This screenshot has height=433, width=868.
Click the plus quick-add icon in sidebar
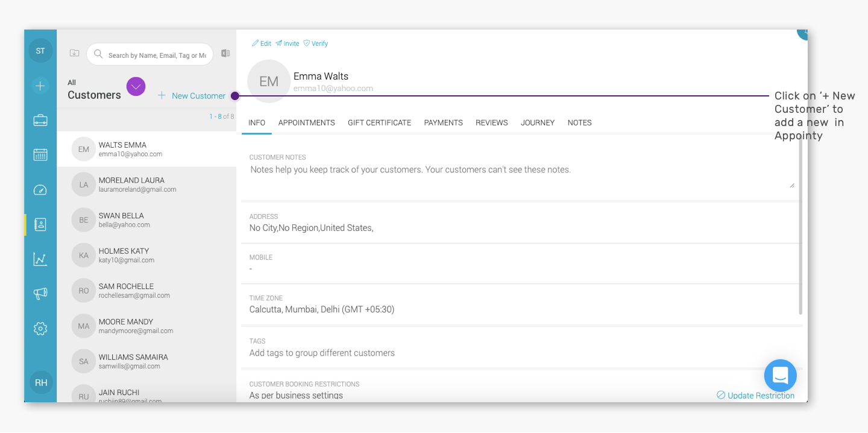[40, 86]
